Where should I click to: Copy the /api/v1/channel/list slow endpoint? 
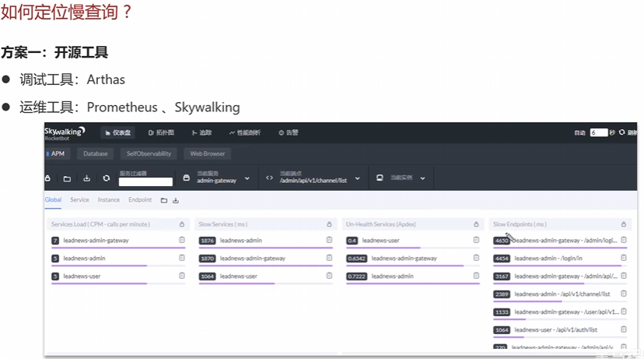[x=624, y=294]
